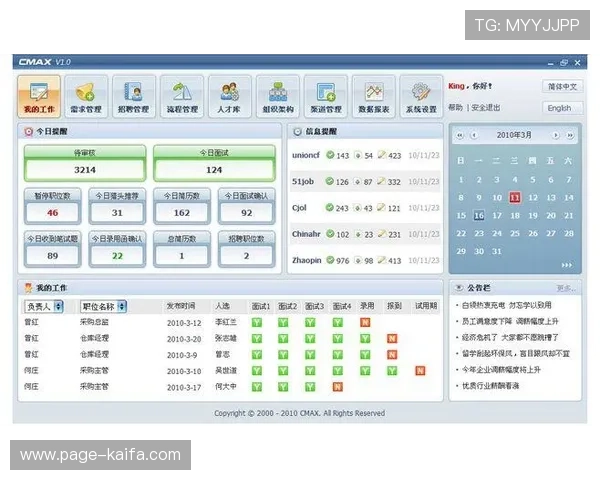This screenshot has width=600, height=480.
Task: Open the 招聘管理 module
Action: 134,96
